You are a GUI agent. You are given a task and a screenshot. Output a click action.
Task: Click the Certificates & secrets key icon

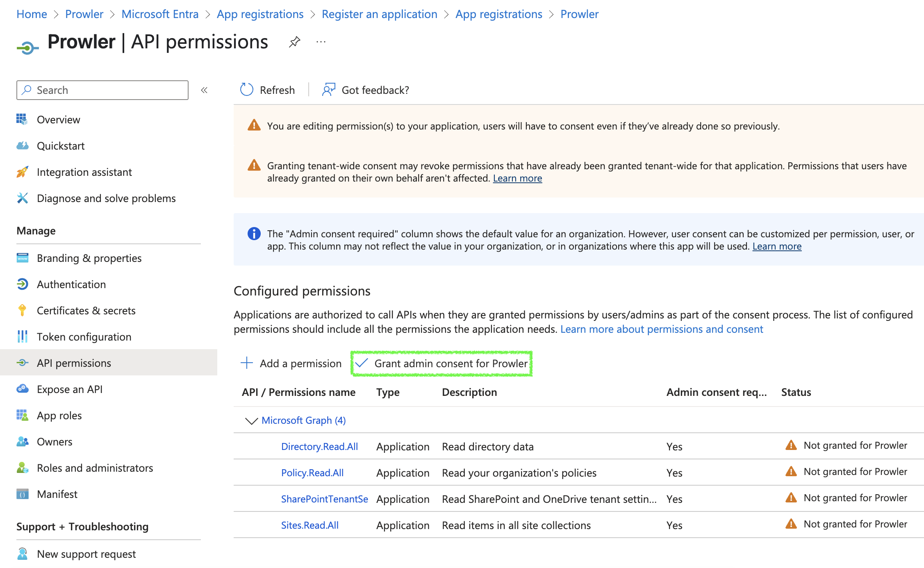22,310
